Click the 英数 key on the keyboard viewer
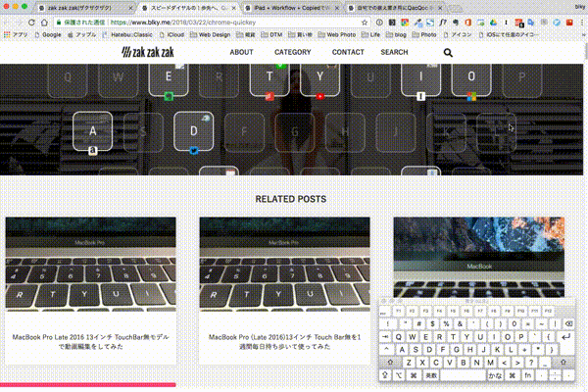Image resolution: width=588 pixels, height=392 pixels. (431, 375)
